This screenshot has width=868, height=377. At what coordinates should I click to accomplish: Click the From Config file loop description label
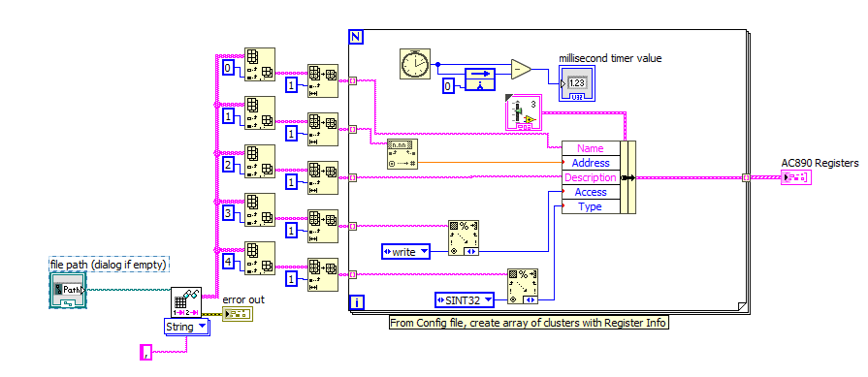[529, 324]
